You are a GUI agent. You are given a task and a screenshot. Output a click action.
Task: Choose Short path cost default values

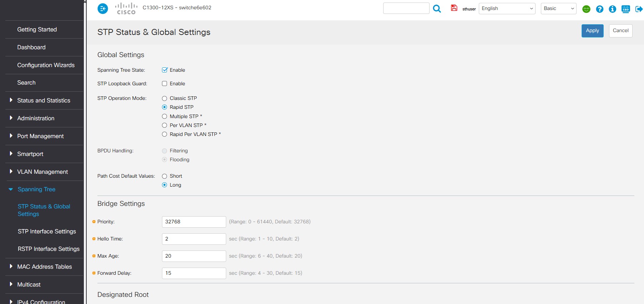[x=164, y=176]
